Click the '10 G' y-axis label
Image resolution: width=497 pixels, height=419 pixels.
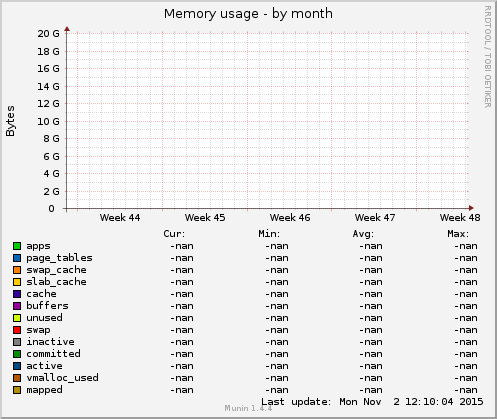click(x=48, y=121)
